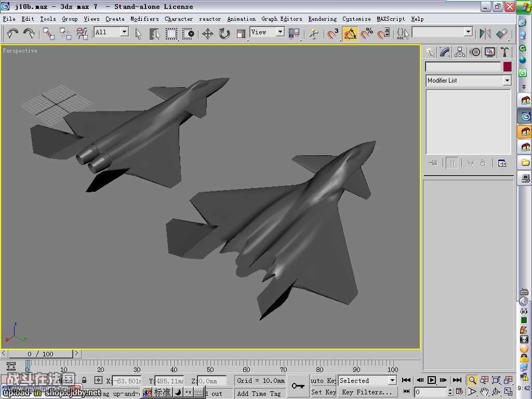Activate the Select and Uniform Scale tool

click(241, 34)
